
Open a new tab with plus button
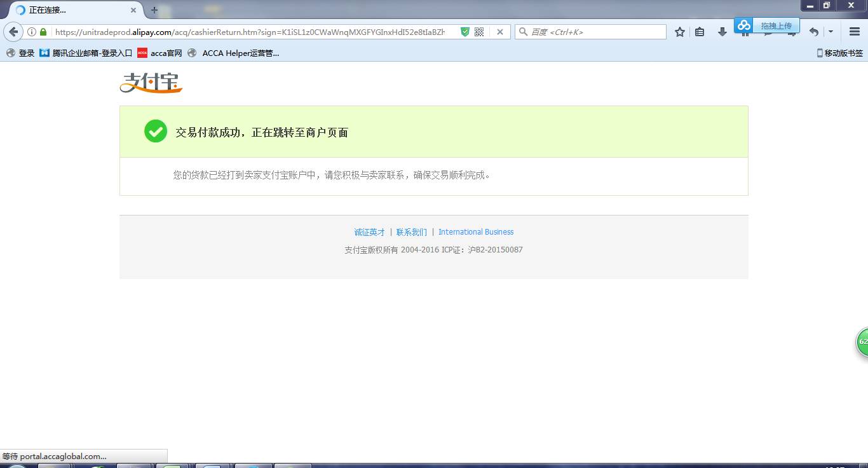click(x=154, y=10)
